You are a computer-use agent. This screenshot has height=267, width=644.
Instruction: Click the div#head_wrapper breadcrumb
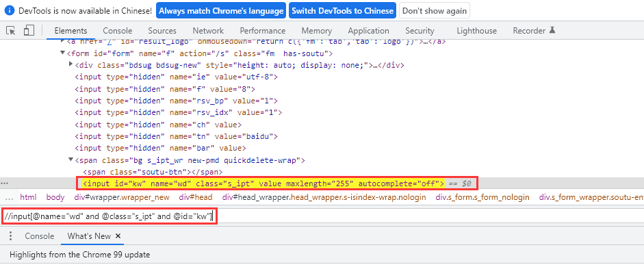pyautogui.click(x=324, y=198)
